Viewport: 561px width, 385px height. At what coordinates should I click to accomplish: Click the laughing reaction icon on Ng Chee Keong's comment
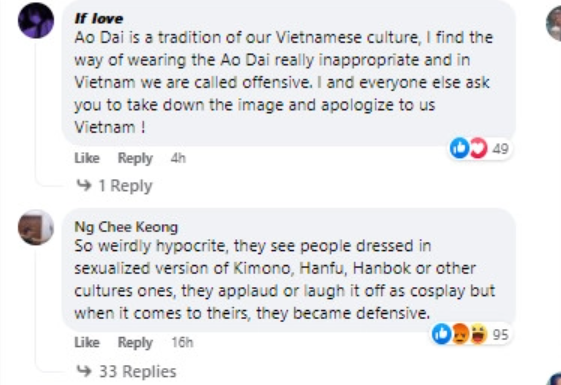[x=479, y=334]
